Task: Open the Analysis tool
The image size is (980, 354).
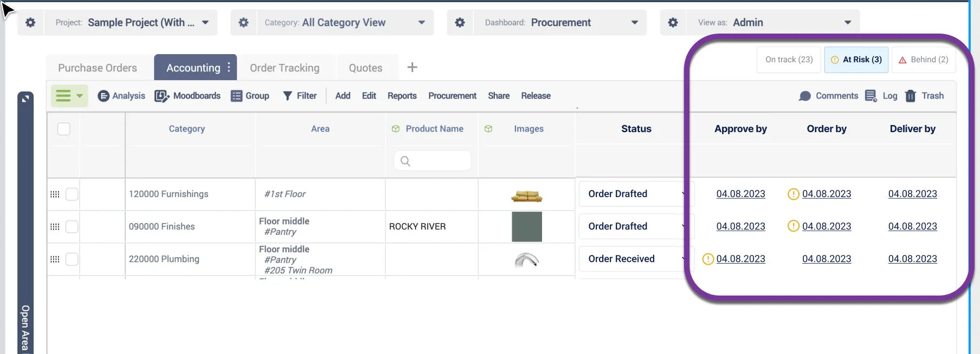Action: [x=121, y=96]
